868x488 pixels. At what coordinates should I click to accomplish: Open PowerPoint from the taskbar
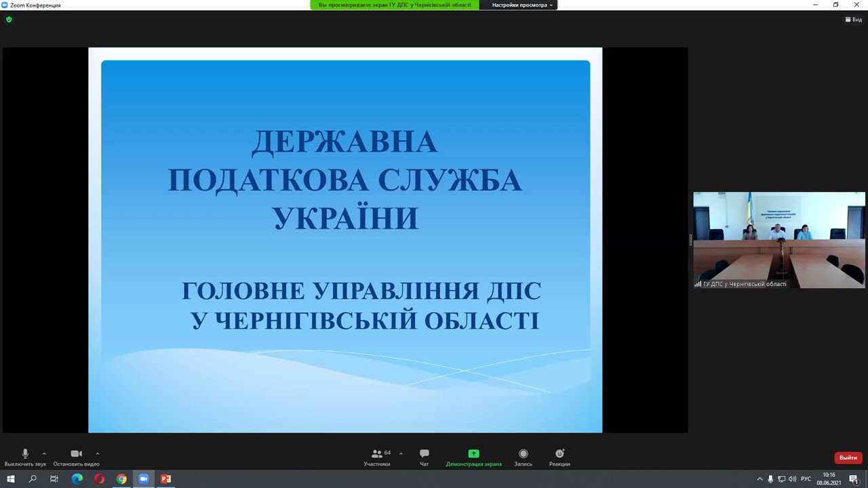[165, 479]
